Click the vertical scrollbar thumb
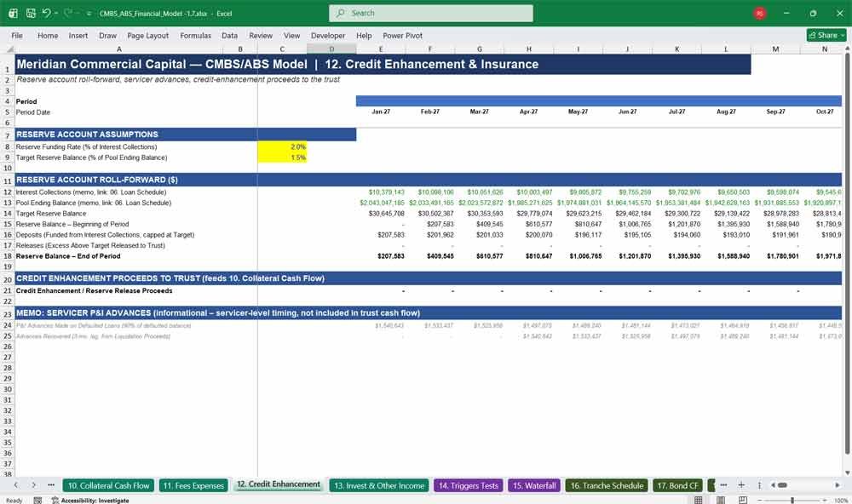852x504 pixels. coord(847,253)
